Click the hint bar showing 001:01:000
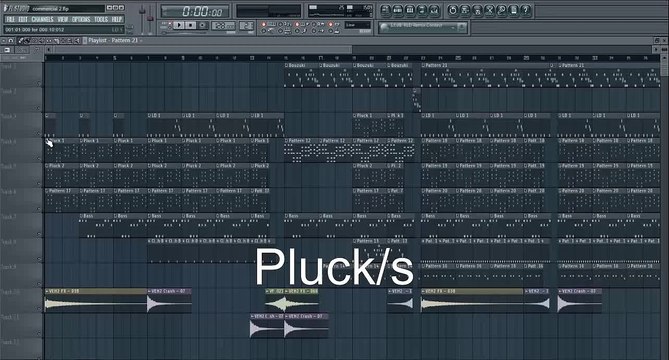The image size is (669, 360). coord(64,29)
